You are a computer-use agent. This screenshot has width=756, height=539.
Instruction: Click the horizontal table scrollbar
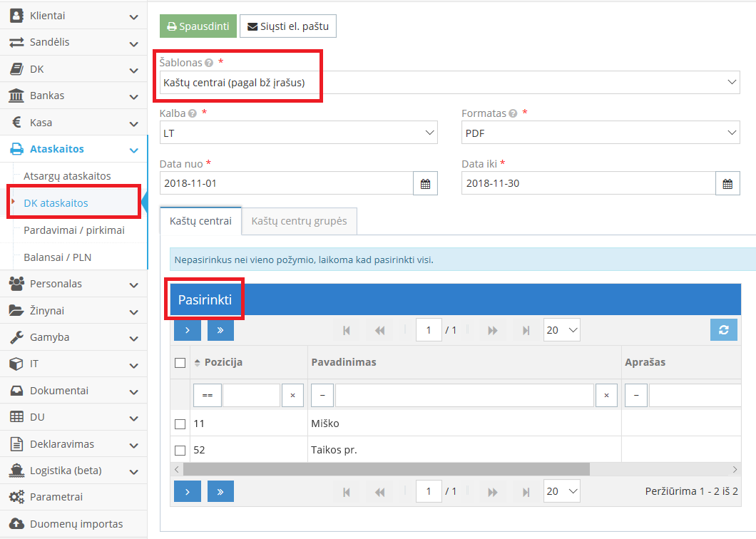tap(385, 469)
